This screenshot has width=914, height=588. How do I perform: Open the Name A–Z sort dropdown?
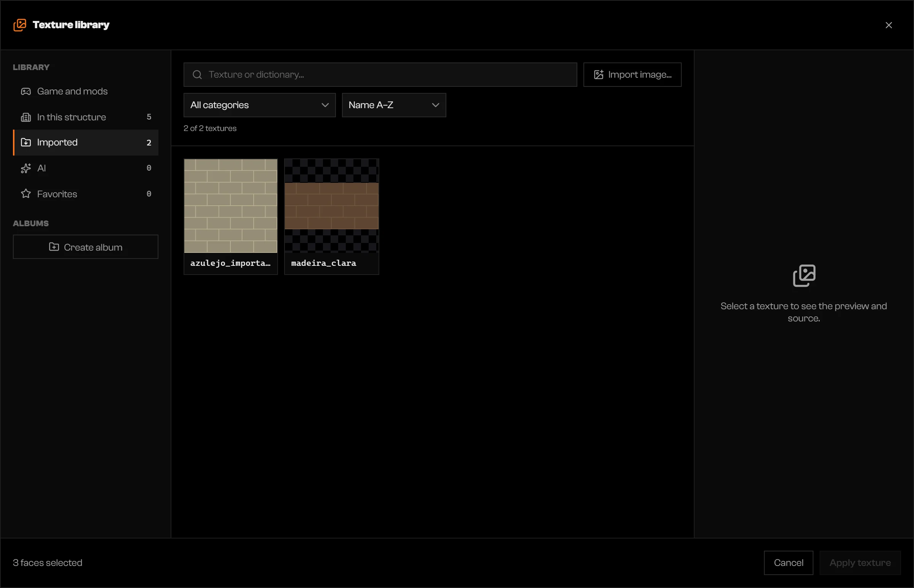(x=394, y=105)
